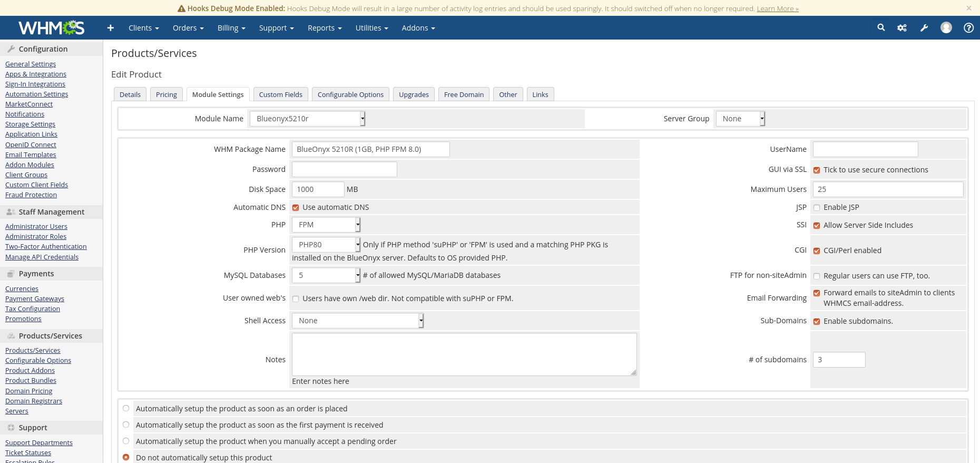Open Support Departments sidebar link
Viewport: 980px width, 463px height.
click(39, 442)
